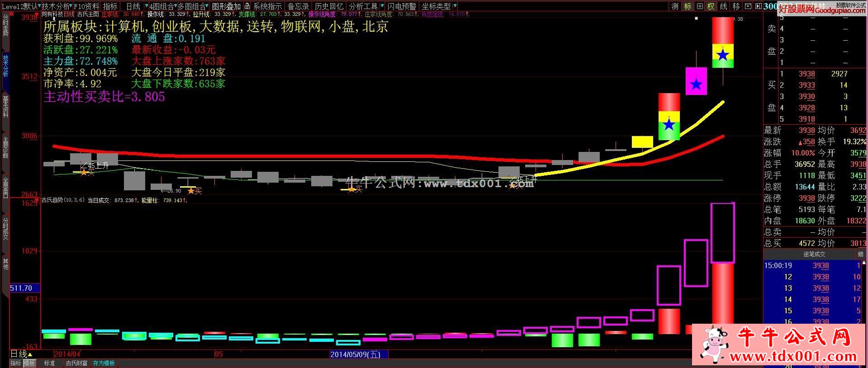Switch to the 模板 tab at bottom
Image resolution: width=868 pixels, height=368 pixels.
29,363
